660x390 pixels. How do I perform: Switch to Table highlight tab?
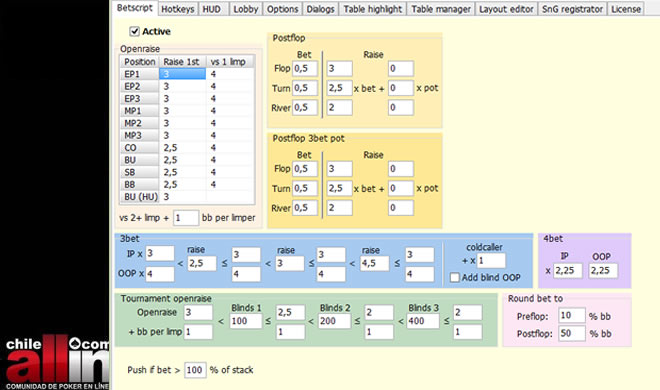(x=373, y=9)
